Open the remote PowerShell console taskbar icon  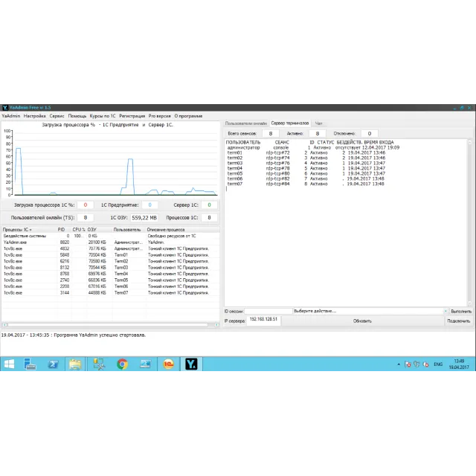pos(146,364)
